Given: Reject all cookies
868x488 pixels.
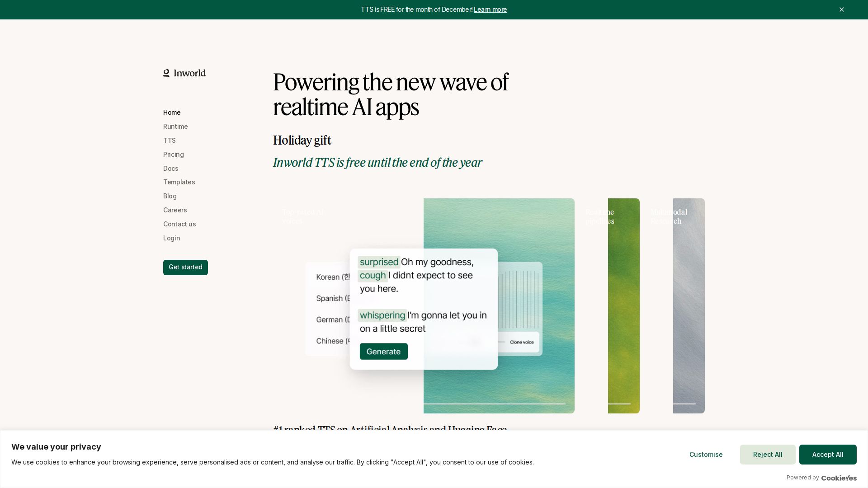Looking at the screenshot, I should click(x=767, y=455).
